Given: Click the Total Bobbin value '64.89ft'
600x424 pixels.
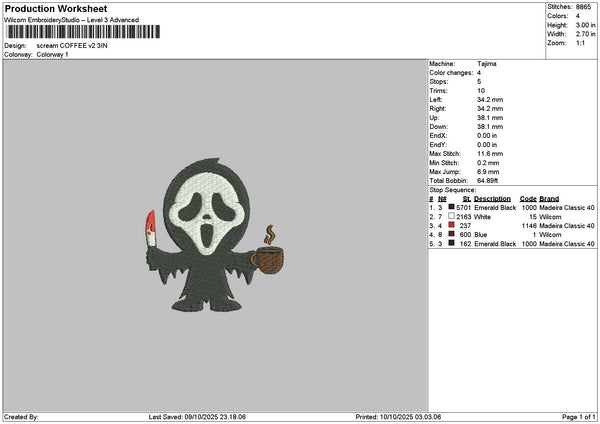Looking at the screenshot, I should point(488,181).
